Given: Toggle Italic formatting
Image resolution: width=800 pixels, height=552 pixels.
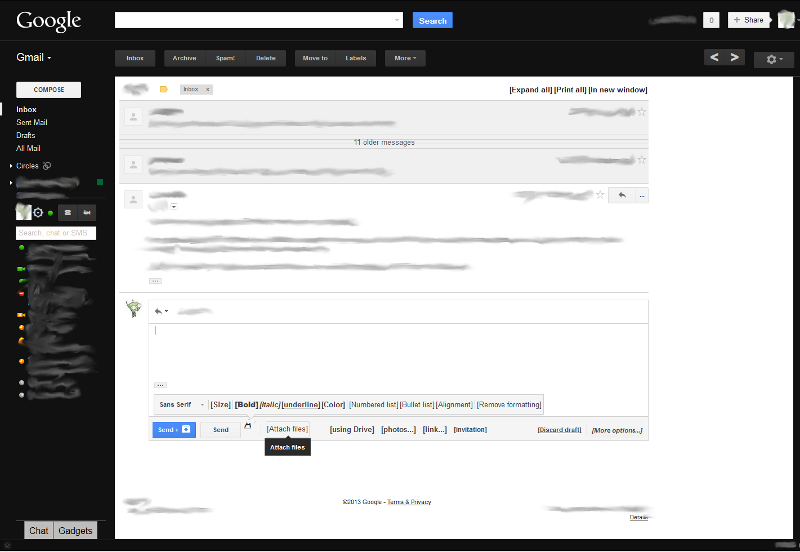Looking at the screenshot, I should [x=270, y=405].
